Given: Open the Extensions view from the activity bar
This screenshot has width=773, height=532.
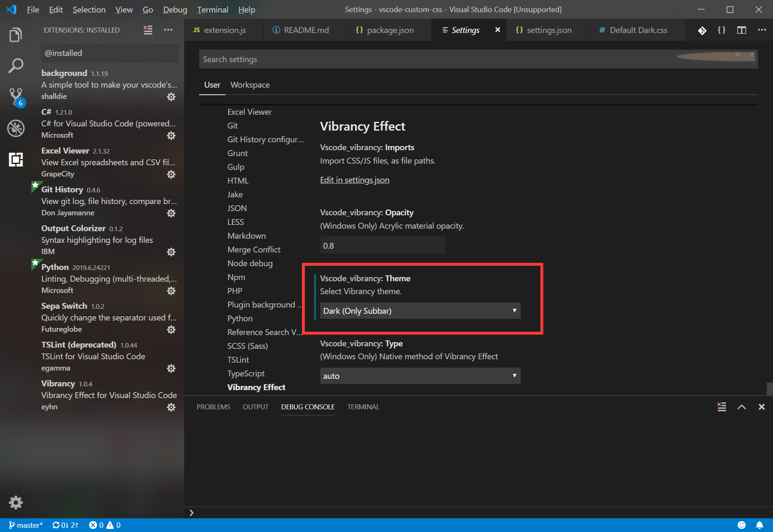Looking at the screenshot, I should (x=15, y=159).
